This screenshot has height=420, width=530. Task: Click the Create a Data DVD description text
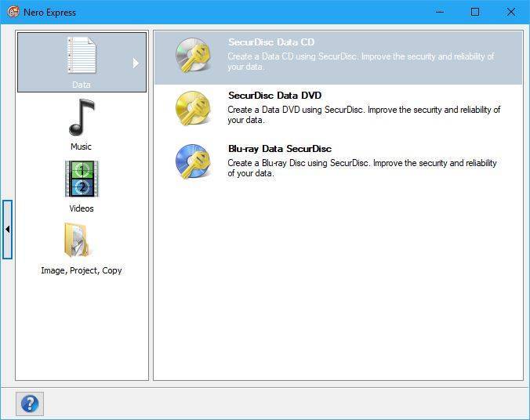point(364,114)
